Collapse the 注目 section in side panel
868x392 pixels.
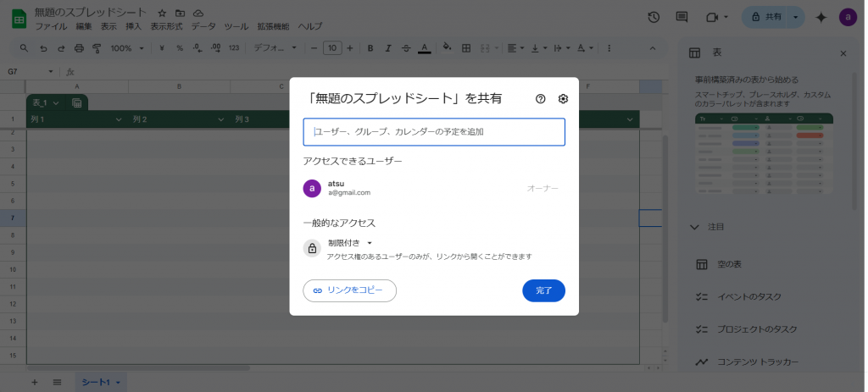(x=695, y=227)
